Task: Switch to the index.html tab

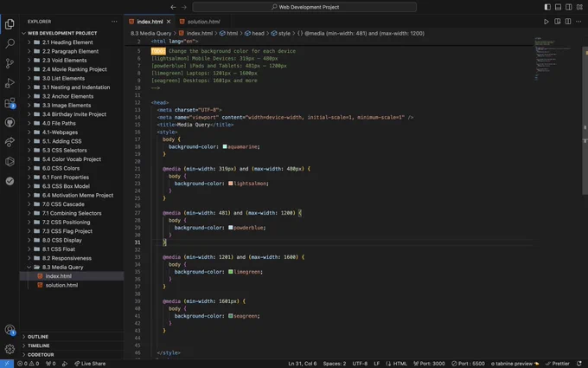Action: point(150,22)
